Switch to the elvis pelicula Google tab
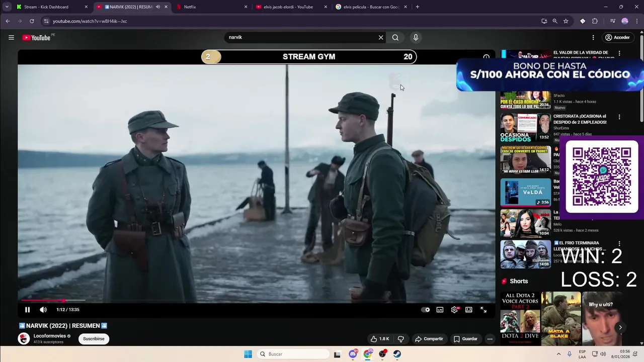Viewport: 644px width, 362px height. (x=371, y=7)
